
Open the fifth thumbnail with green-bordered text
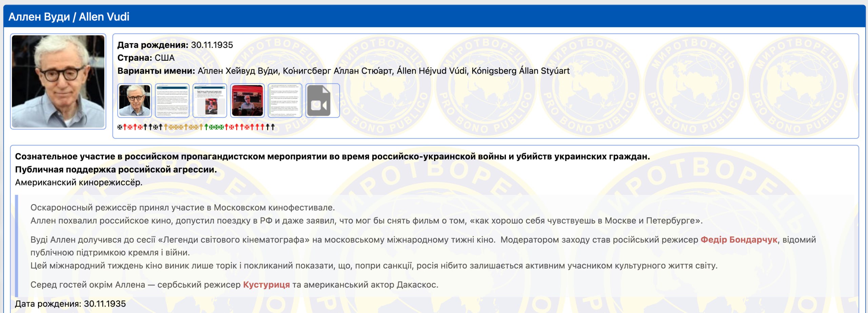tap(285, 101)
